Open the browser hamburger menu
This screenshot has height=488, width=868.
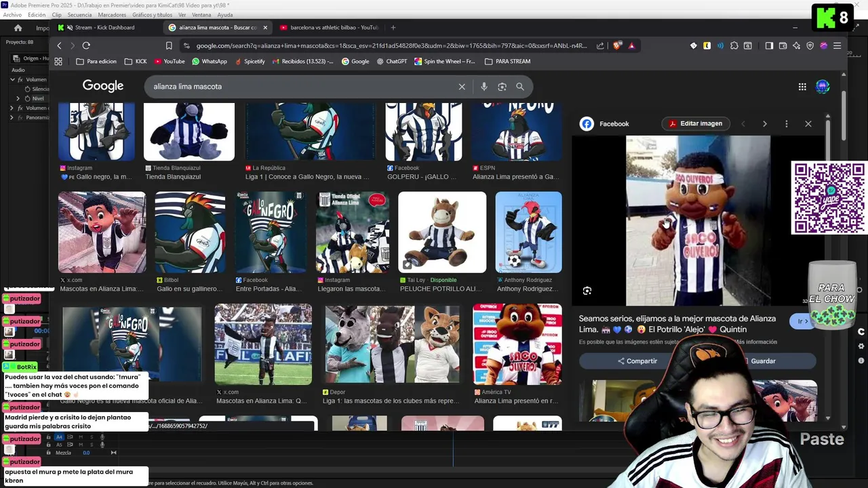click(837, 45)
